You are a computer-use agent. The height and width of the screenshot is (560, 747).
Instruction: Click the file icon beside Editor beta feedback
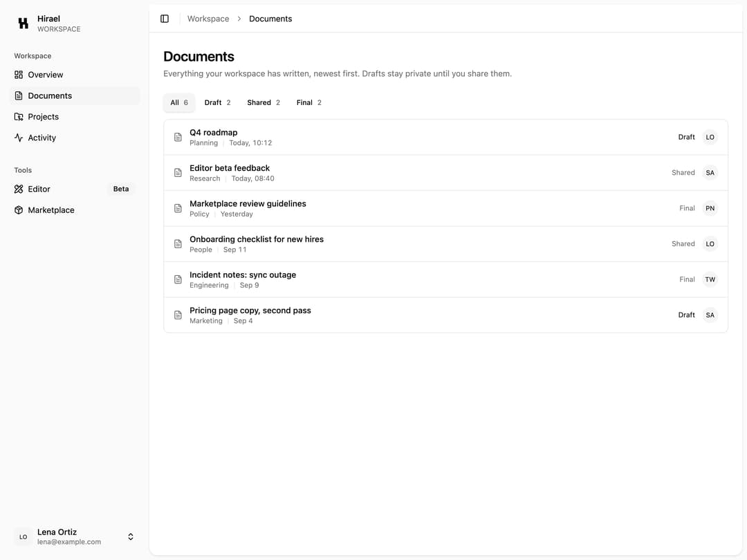(178, 173)
